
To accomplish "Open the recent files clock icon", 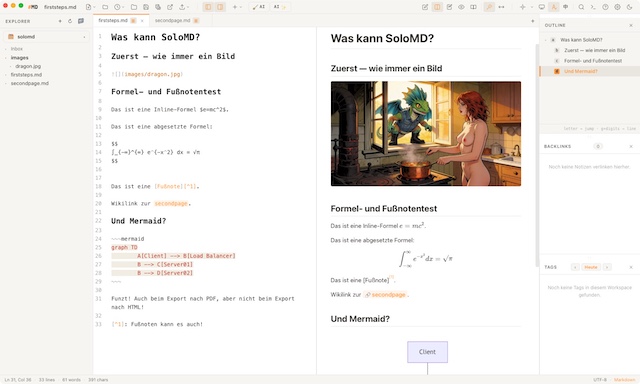I will 117,7.
